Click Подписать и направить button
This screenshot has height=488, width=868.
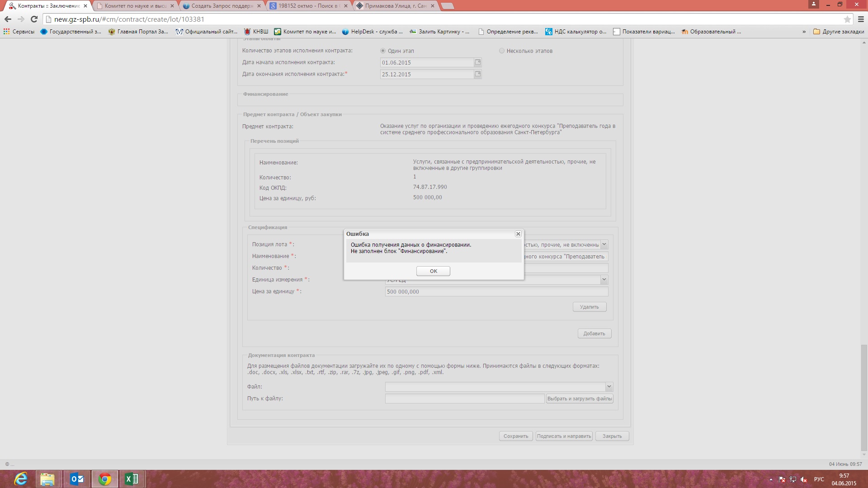pos(564,436)
